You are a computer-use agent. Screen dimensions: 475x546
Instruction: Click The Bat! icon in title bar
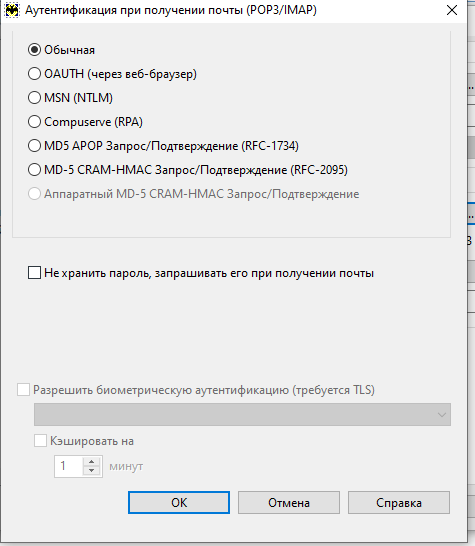12,10
